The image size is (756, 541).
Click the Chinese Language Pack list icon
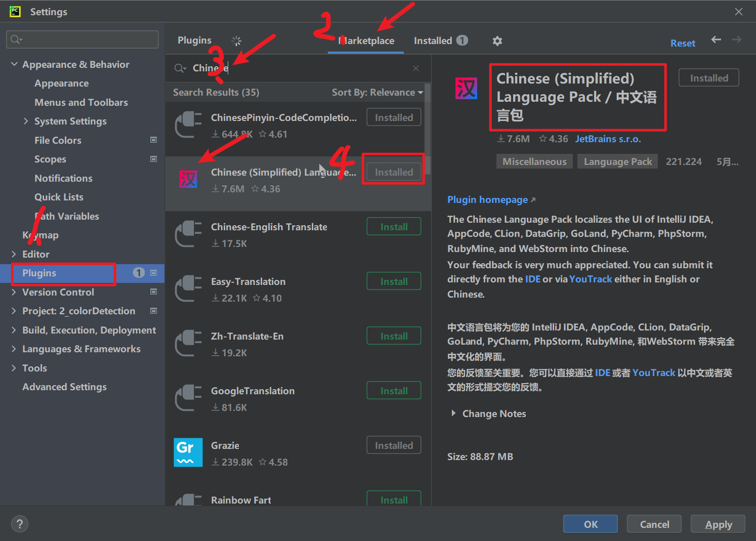tap(188, 179)
